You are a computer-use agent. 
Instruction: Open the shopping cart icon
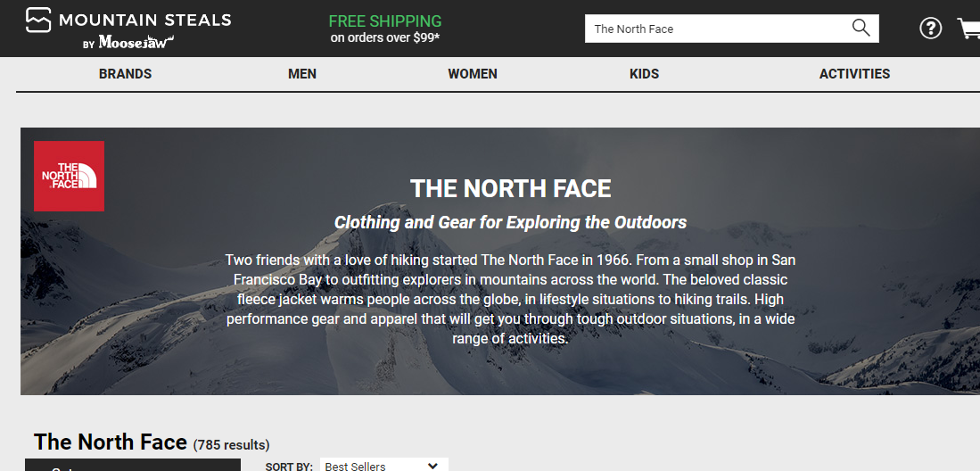click(968, 29)
